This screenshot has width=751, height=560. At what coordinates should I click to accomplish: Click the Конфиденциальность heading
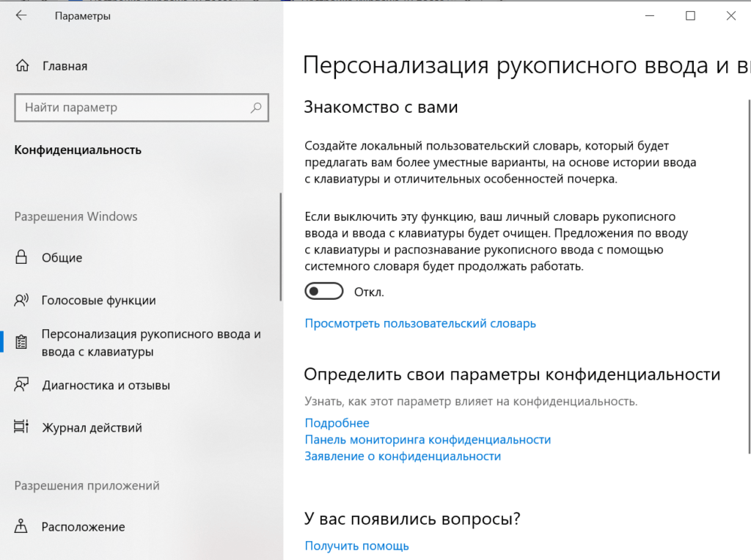click(x=78, y=150)
